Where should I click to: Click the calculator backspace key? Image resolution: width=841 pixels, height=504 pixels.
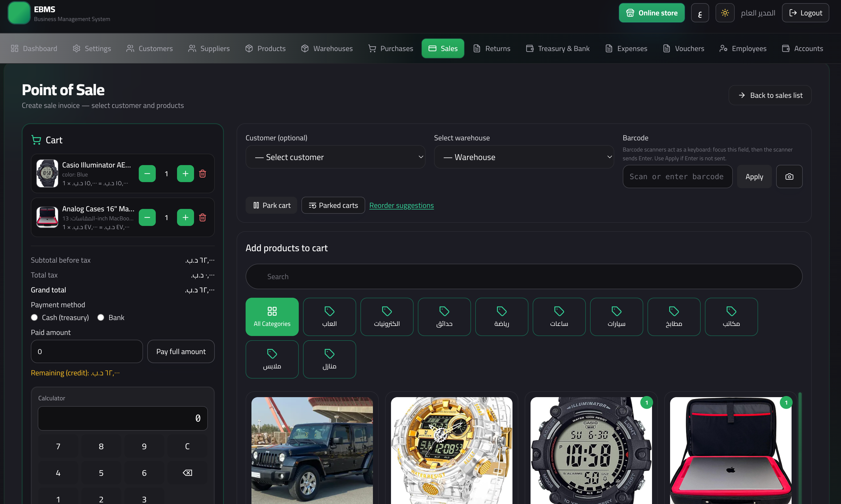187,473
